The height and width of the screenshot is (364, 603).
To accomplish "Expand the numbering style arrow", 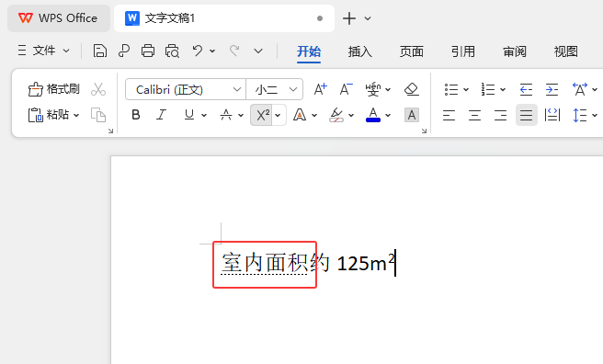I will (x=503, y=89).
